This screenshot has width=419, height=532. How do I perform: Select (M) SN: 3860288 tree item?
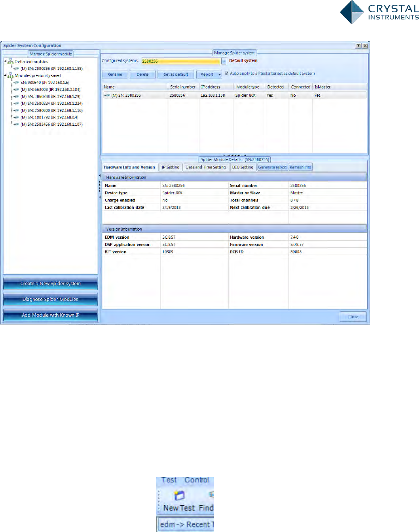[50, 96]
